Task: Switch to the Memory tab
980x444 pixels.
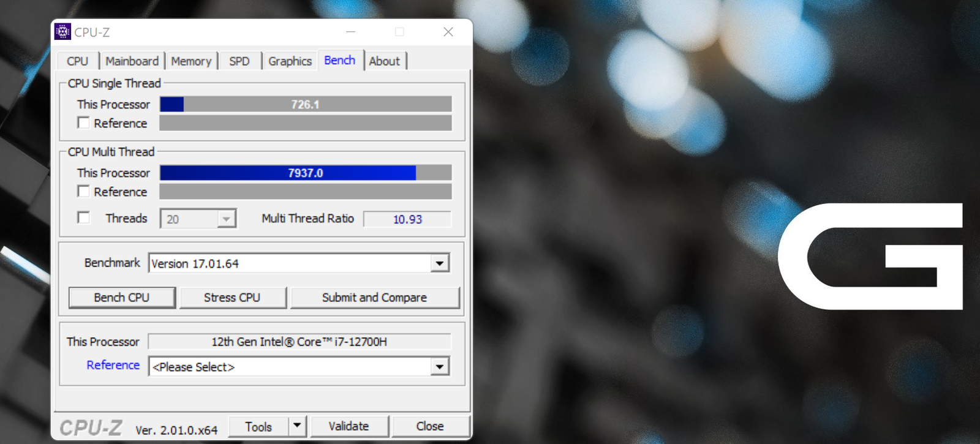Action: click(x=191, y=61)
